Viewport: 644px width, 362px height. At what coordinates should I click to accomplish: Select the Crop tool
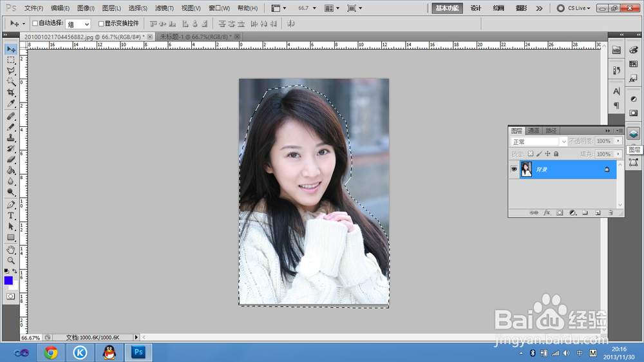[x=11, y=93]
